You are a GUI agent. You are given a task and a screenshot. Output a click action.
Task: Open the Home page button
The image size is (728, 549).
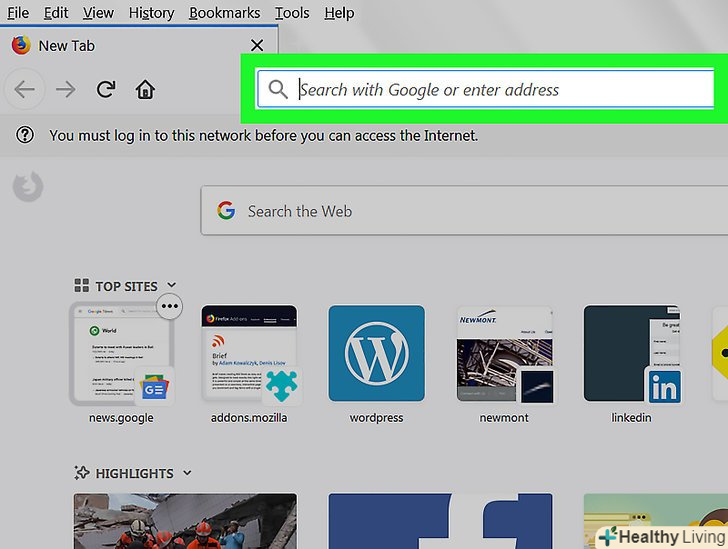tap(145, 89)
